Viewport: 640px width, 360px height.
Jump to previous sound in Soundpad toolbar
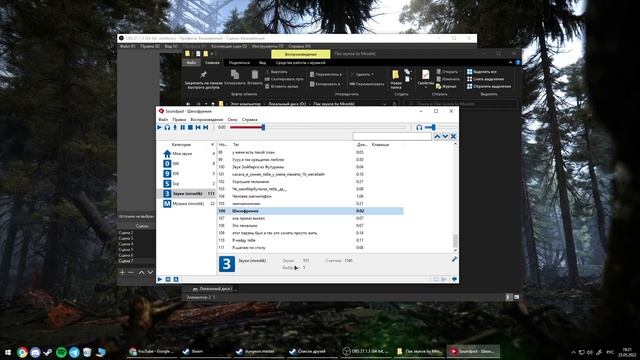point(198,127)
